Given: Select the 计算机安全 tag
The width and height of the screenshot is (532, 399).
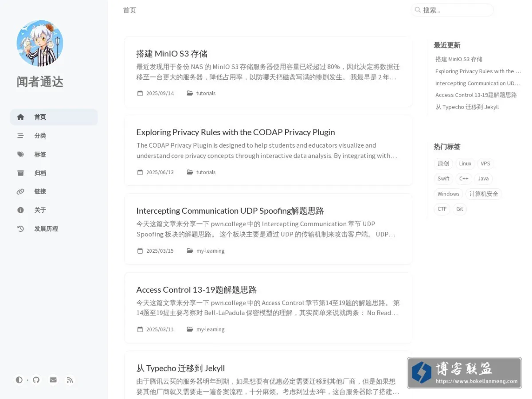Looking at the screenshot, I should (483, 194).
